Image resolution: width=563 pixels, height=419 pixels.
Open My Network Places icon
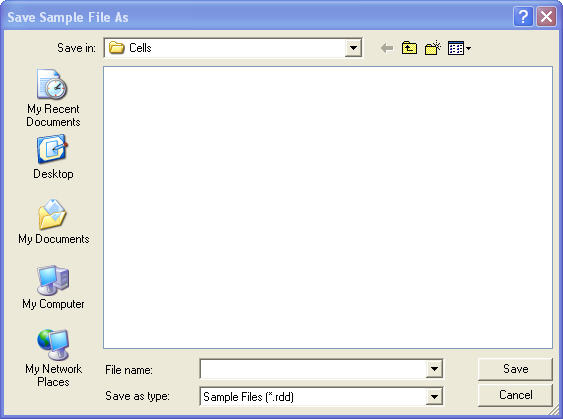53,344
